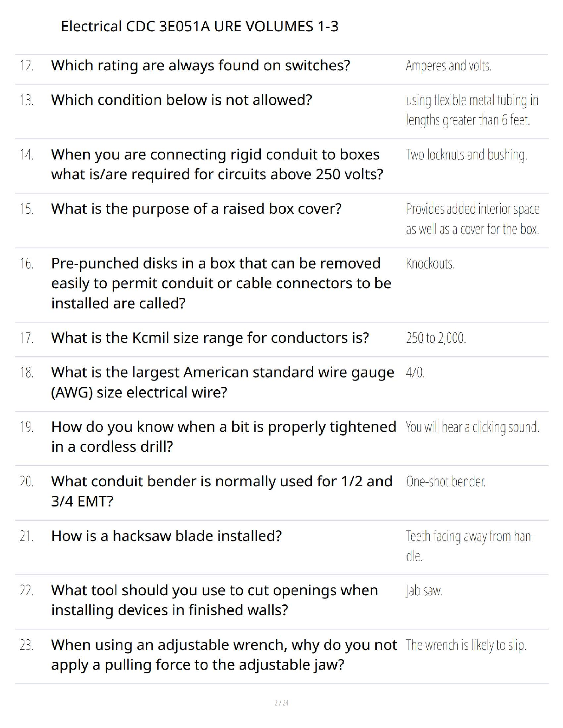The width and height of the screenshot is (563, 728).
Task: Click the answer 'One-shot bender.'
Action: pos(446,482)
